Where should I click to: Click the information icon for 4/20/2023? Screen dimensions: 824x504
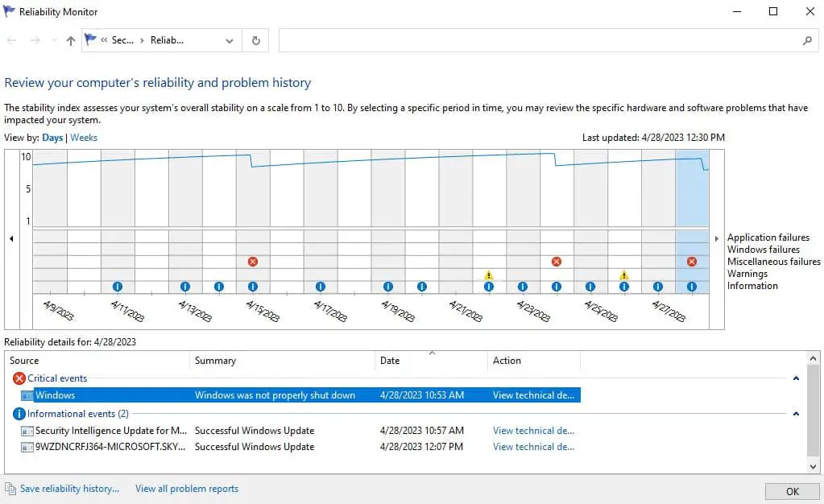click(x=422, y=287)
